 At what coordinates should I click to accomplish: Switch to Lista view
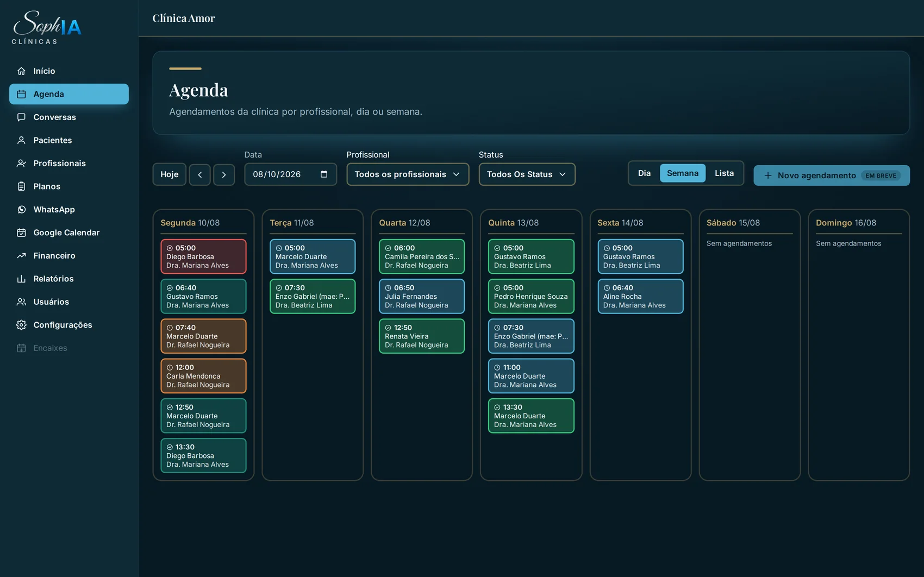coord(724,173)
